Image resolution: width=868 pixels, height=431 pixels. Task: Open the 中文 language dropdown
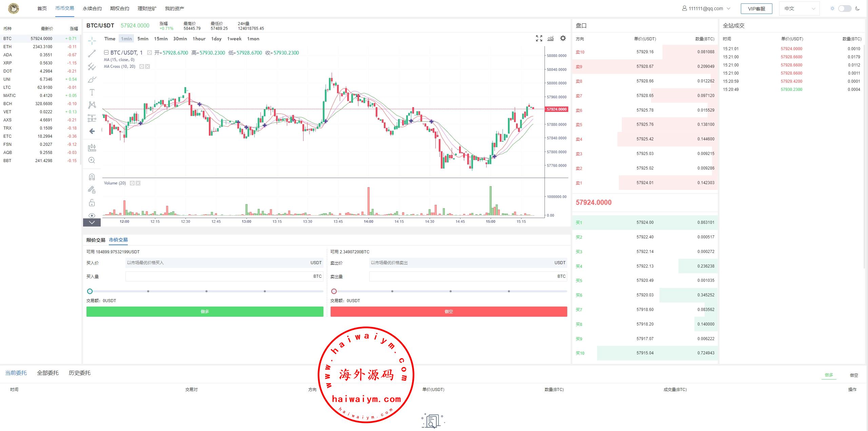coord(799,8)
